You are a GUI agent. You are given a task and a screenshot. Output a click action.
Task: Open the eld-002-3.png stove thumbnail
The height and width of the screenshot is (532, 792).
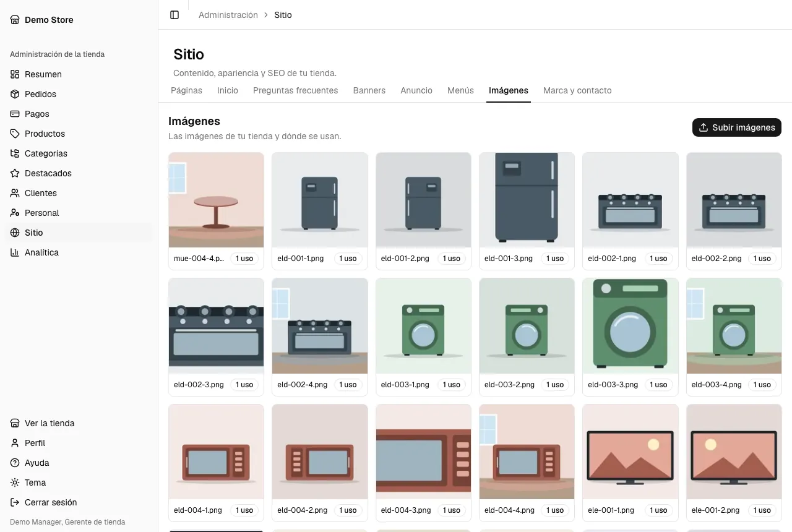216,326
